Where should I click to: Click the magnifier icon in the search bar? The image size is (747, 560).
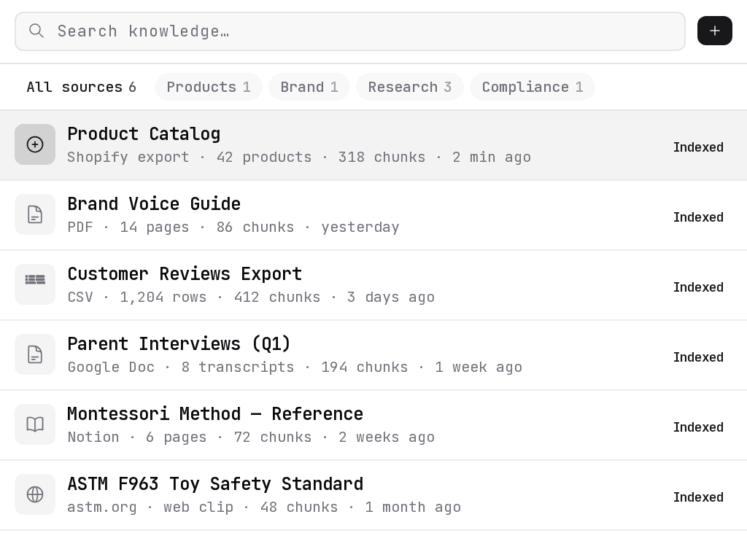[36, 31]
